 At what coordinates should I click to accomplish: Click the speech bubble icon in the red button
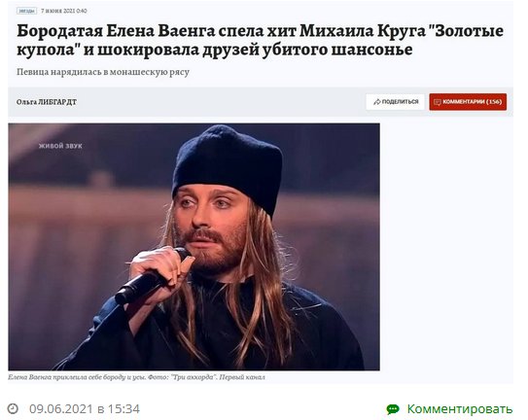click(x=437, y=102)
